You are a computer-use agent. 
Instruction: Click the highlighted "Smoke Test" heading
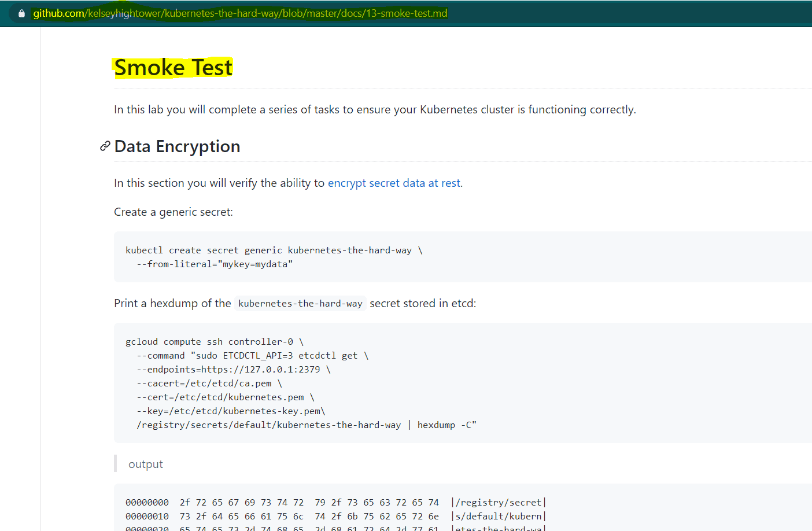[x=173, y=68]
